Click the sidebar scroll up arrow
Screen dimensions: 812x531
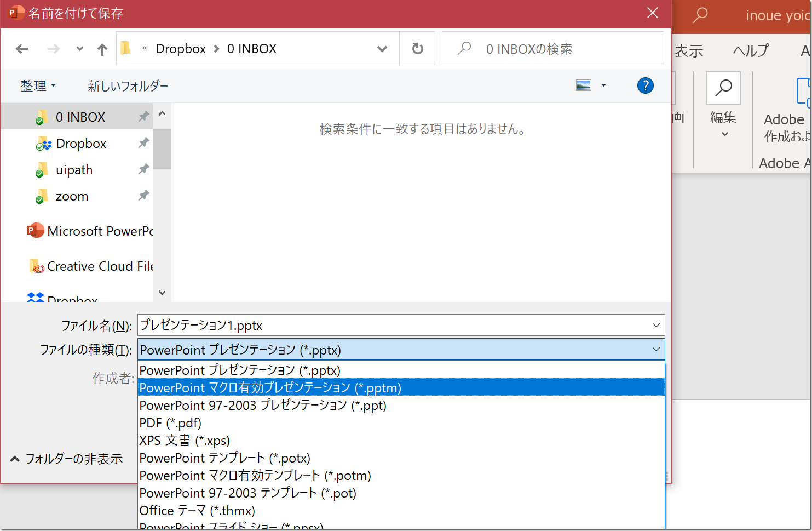point(162,113)
